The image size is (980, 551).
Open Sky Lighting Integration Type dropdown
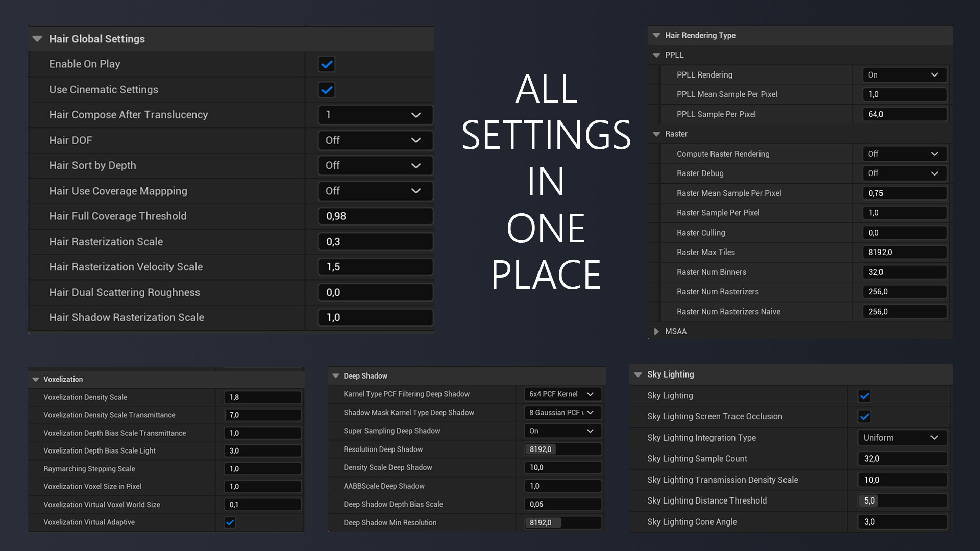902,438
